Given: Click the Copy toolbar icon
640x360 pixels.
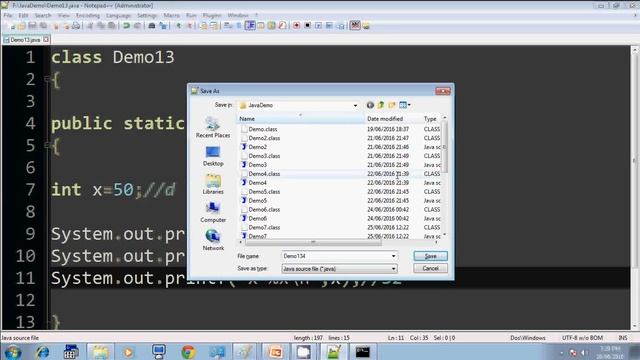Looking at the screenshot, I should [100, 26].
